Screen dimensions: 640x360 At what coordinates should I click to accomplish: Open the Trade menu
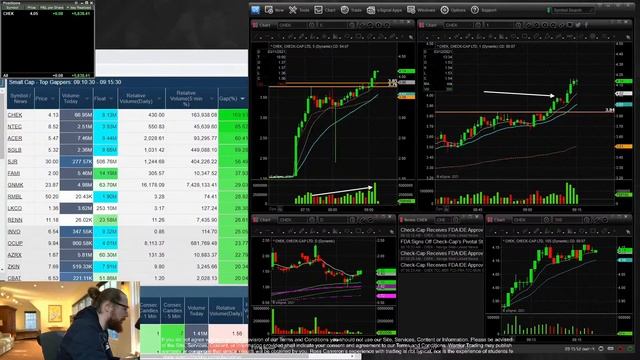tap(351, 10)
